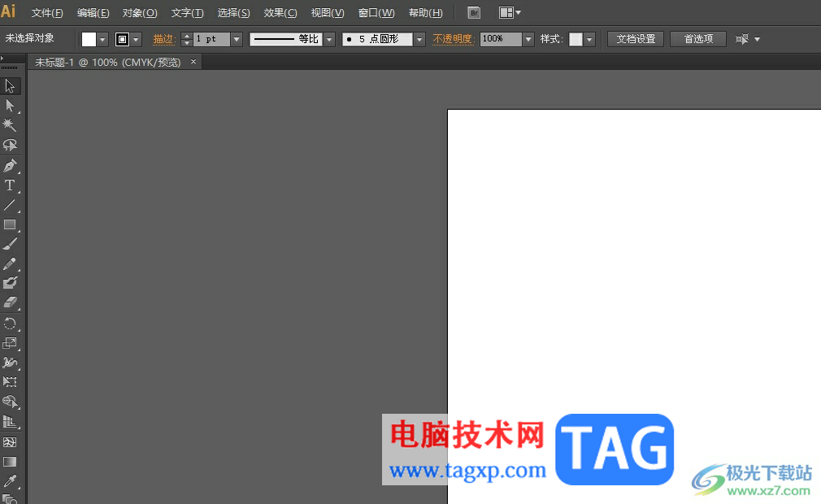Select the Selection (black arrow) tool

10,86
